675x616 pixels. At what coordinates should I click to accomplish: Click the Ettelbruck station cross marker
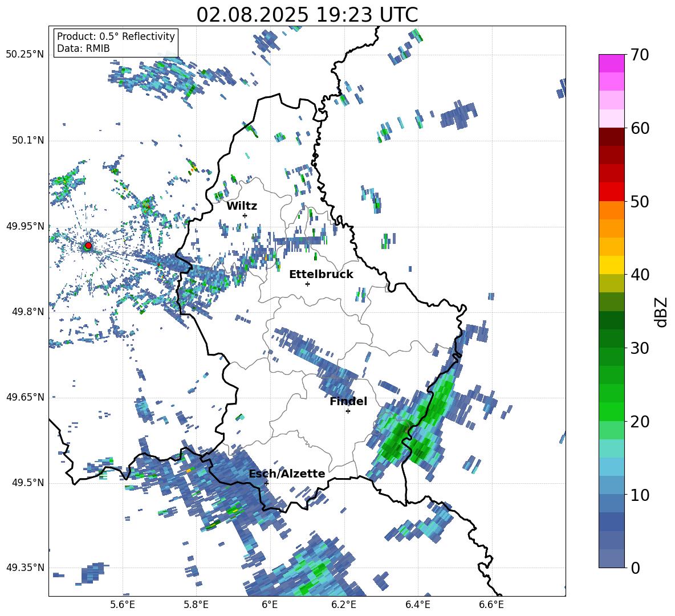pyautogui.click(x=307, y=284)
